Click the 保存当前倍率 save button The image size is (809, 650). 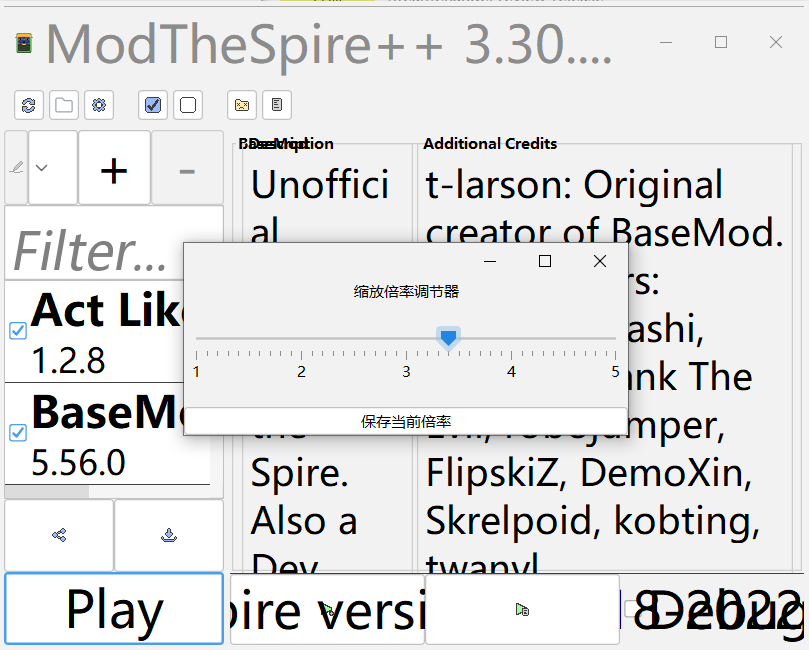pyautogui.click(x=406, y=421)
